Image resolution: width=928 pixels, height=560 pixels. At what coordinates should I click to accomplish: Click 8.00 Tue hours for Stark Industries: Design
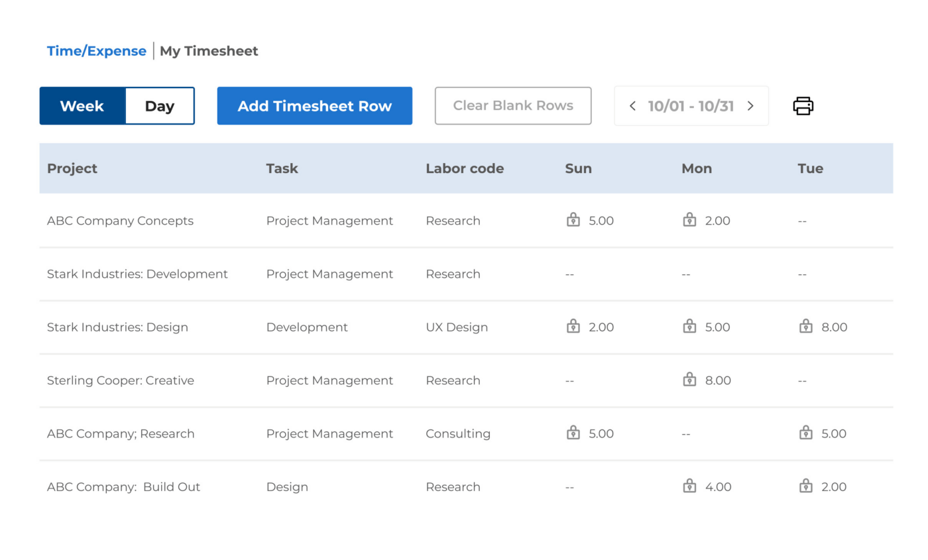(x=835, y=327)
